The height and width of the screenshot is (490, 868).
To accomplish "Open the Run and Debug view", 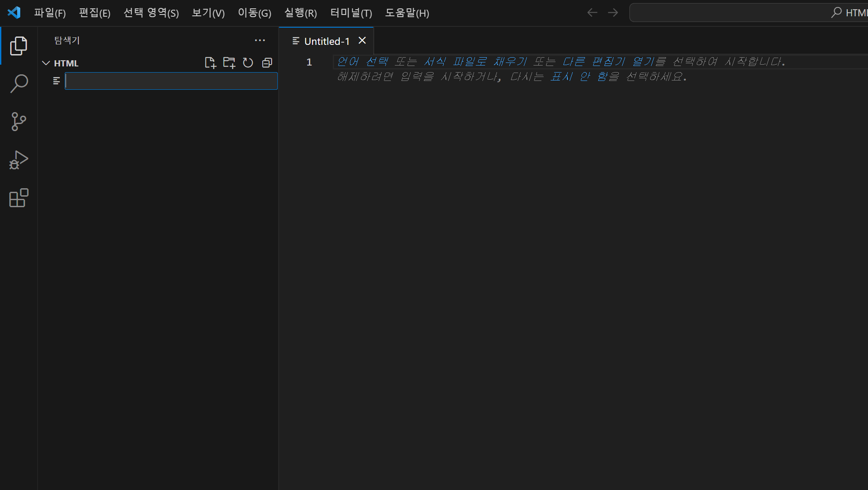I will 18,160.
